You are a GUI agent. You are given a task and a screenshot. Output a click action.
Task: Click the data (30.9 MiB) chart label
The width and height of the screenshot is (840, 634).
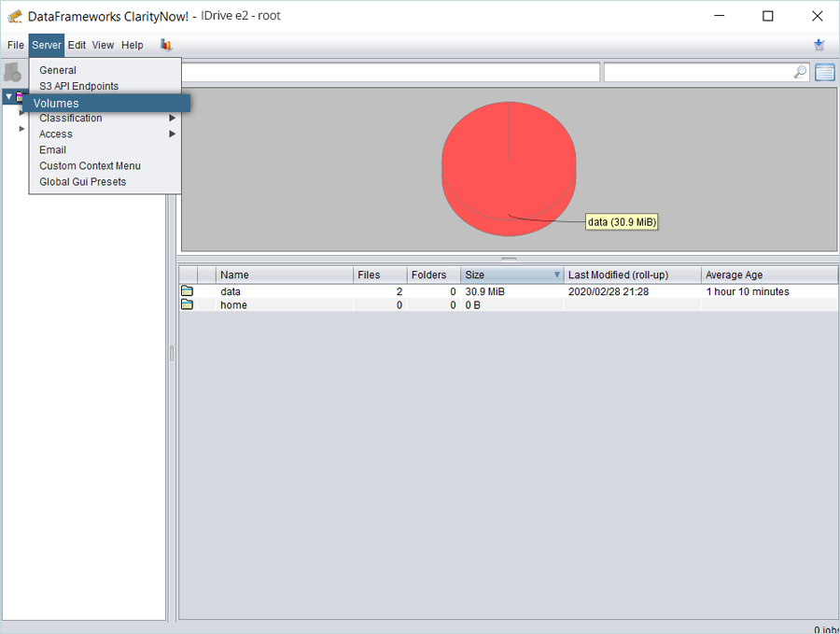(x=622, y=222)
